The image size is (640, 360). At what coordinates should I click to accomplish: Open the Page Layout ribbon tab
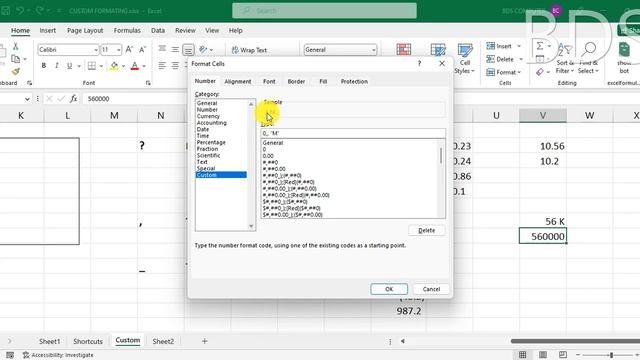(85, 31)
